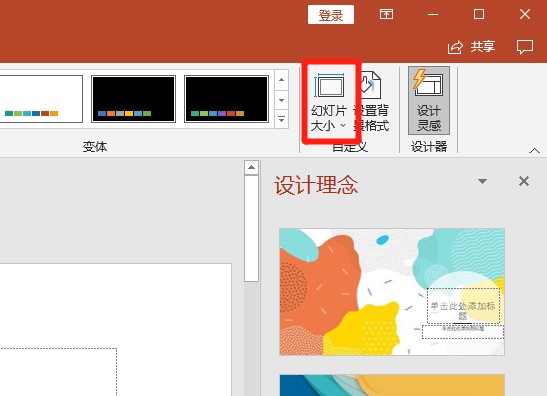Click the slide editor scrollbar up arrow
This screenshot has height=396, width=547.
pyautogui.click(x=251, y=168)
